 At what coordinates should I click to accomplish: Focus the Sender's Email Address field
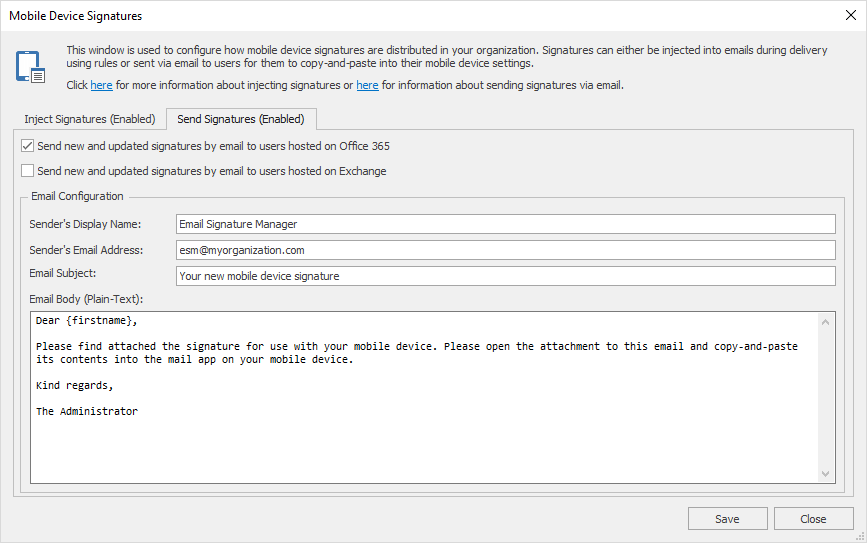(505, 250)
